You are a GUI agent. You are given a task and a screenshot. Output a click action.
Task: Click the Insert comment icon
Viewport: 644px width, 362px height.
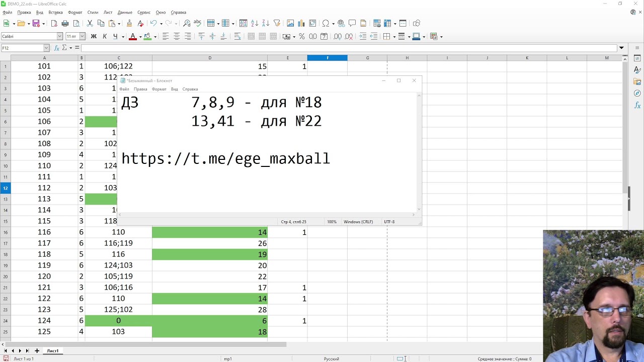(352, 23)
